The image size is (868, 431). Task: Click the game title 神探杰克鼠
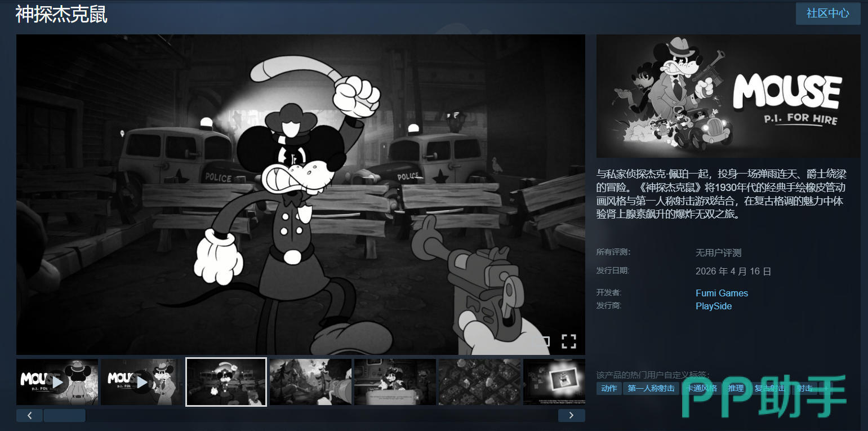[x=61, y=15]
